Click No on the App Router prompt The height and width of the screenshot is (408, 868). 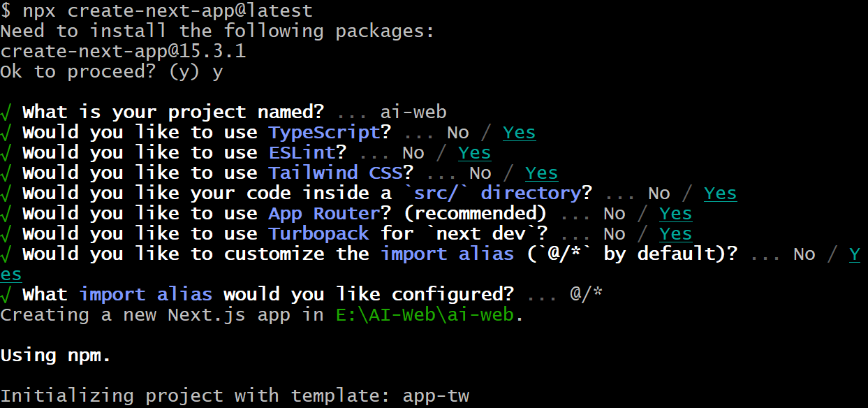pyautogui.click(x=615, y=214)
